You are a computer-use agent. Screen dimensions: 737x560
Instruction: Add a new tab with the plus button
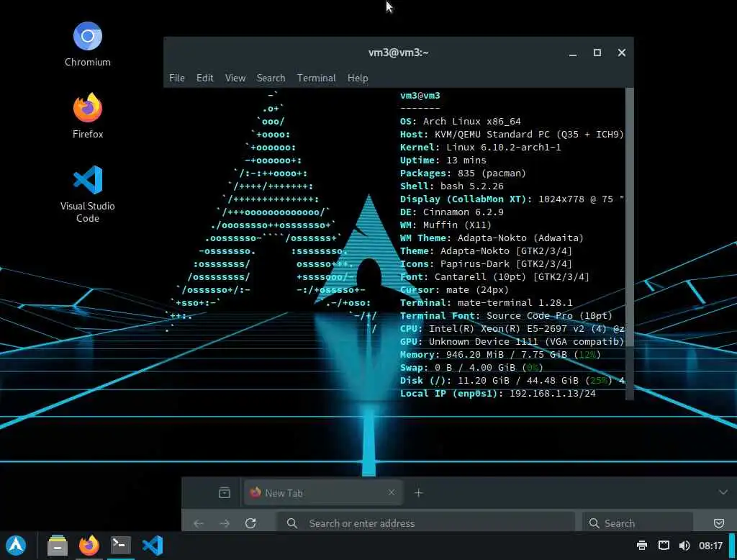pyautogui.click(x=418, y=493)
